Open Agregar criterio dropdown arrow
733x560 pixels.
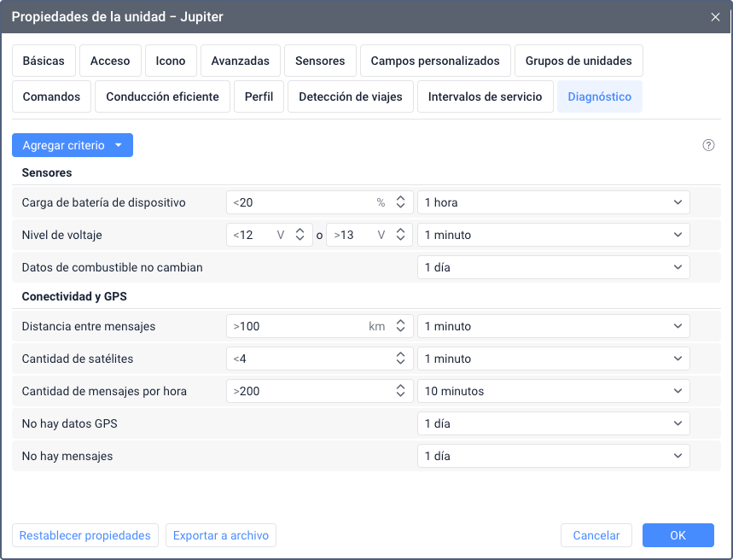119,146
